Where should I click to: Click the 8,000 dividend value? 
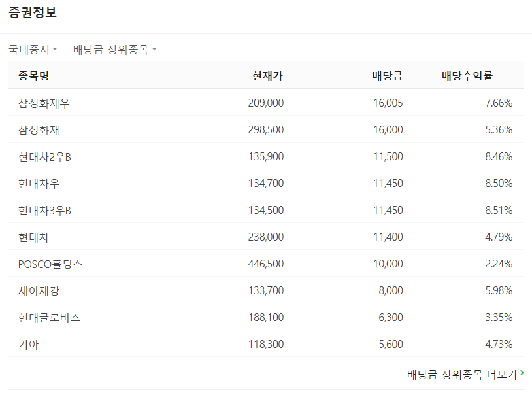(391, 290)
